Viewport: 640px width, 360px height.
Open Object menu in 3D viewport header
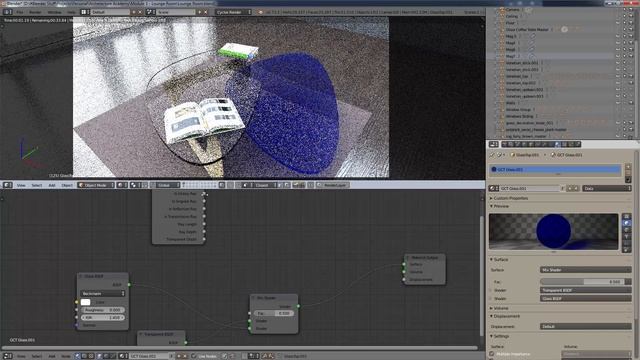click(67, 185)
